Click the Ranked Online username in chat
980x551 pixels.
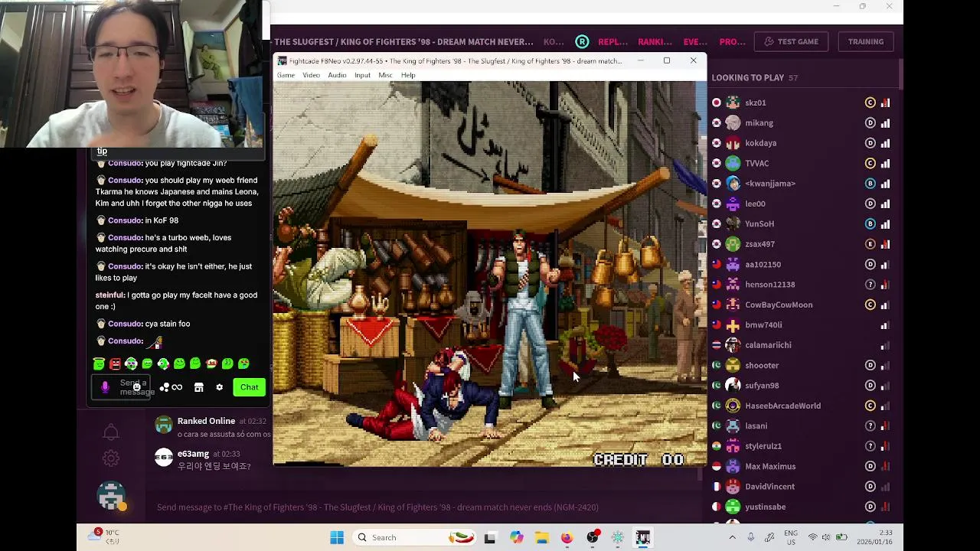pyautogui.click(x=206, y=421)
